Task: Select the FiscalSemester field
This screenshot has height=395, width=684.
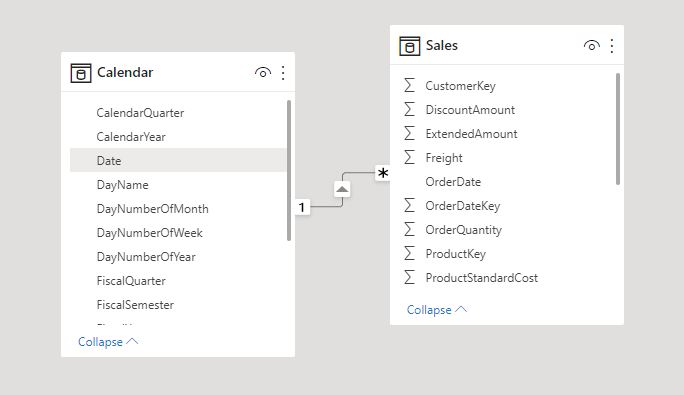Action: pyautogui.click(x=178, y=305)
